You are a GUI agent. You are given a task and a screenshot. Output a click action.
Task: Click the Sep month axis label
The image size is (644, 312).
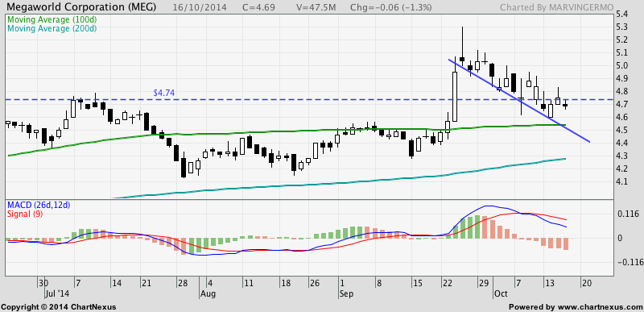pos(346,294)
